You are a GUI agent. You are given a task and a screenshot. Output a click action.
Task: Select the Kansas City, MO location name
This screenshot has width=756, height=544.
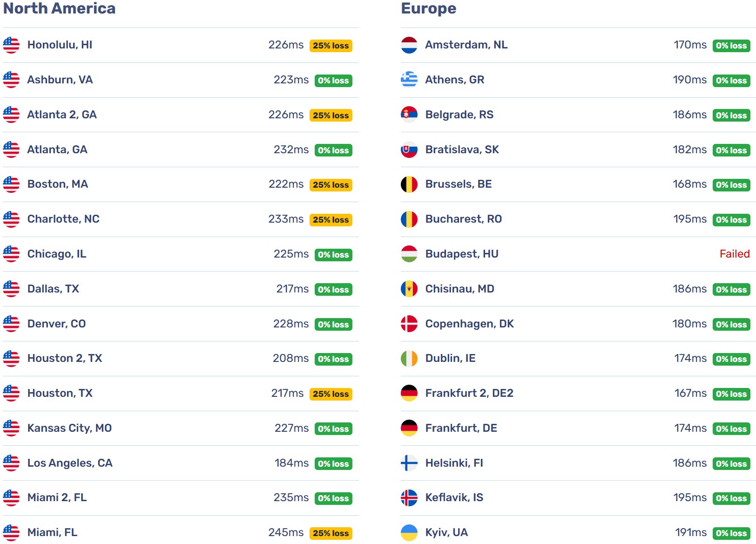coord(69,428)
